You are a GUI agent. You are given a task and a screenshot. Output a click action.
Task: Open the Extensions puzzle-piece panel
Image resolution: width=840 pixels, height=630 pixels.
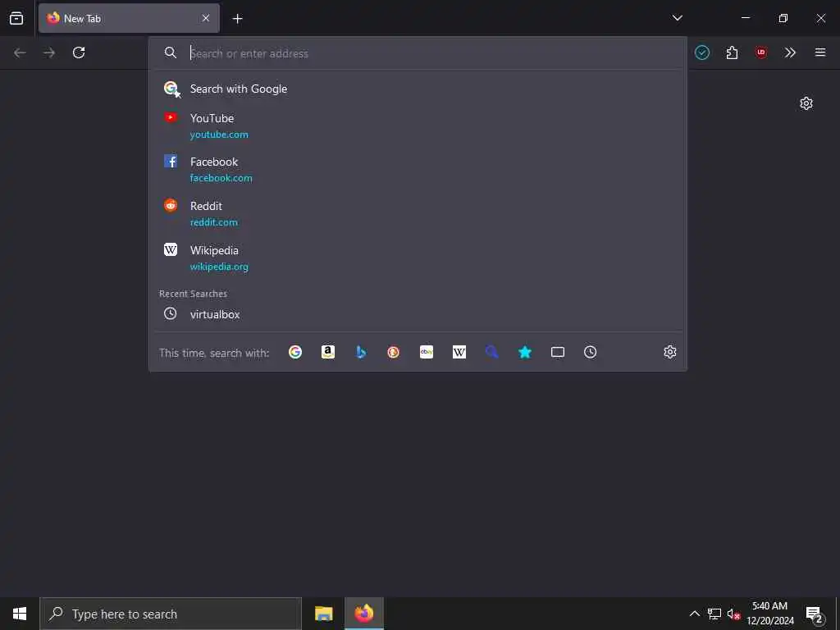732,52
